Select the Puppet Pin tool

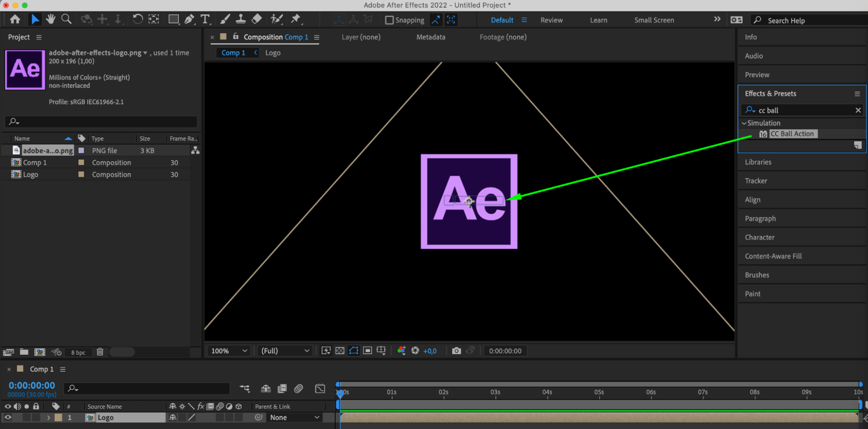click(x=296, y=19)
